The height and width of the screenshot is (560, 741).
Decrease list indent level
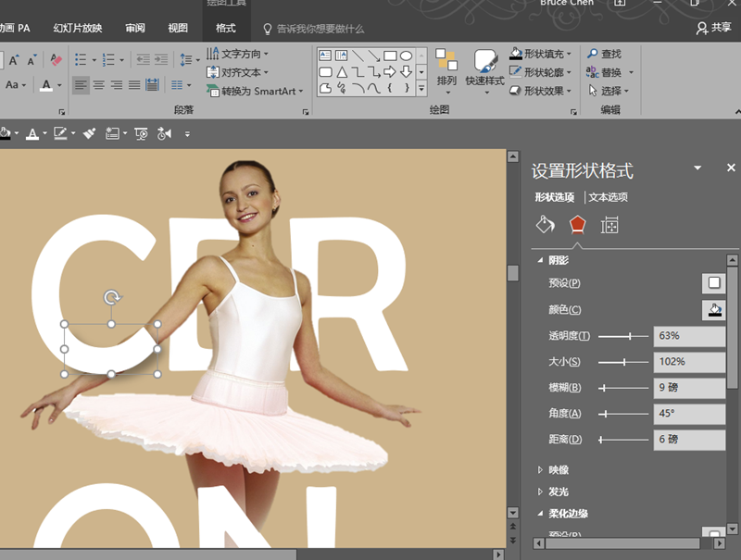point(143,59)
